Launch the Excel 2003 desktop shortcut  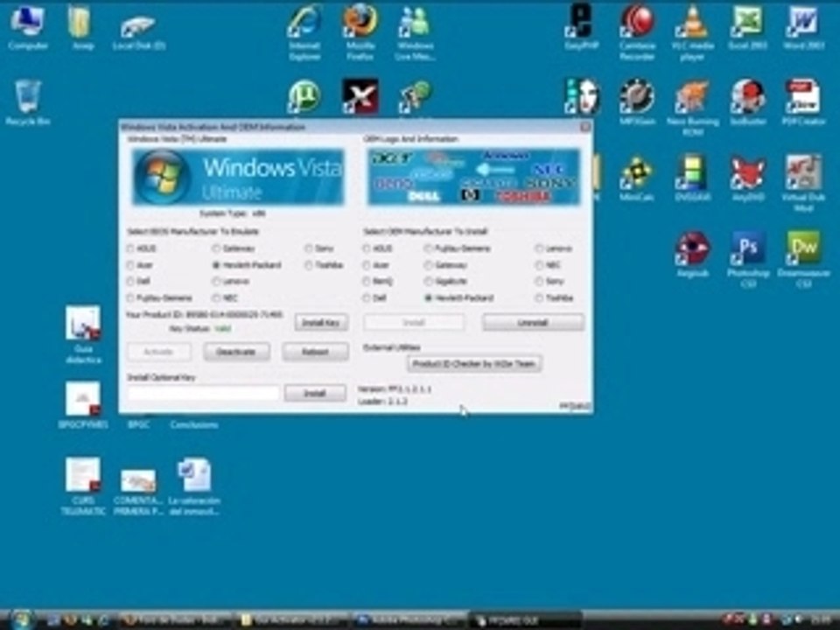747,27
